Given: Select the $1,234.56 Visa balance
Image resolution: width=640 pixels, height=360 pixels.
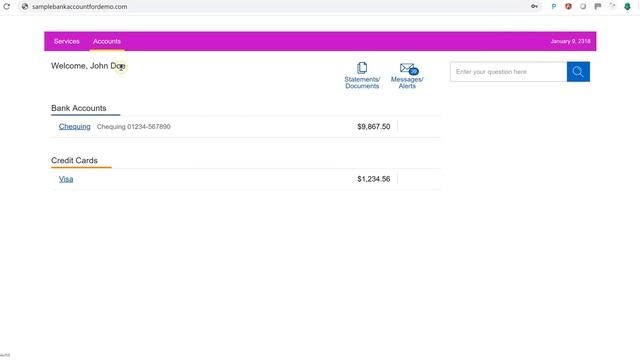Looking at the screenshot, I should [373, 179].
